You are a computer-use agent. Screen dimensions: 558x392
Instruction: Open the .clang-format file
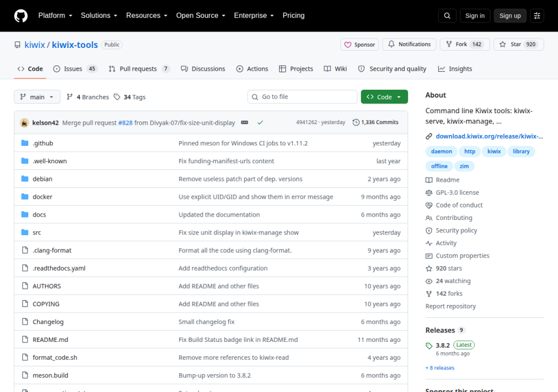[x=52, y=250]
